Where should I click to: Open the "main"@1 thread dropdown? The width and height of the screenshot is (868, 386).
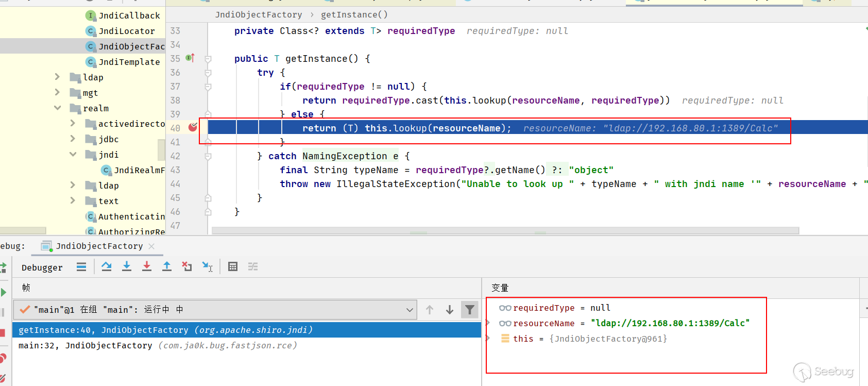(409, 310)
